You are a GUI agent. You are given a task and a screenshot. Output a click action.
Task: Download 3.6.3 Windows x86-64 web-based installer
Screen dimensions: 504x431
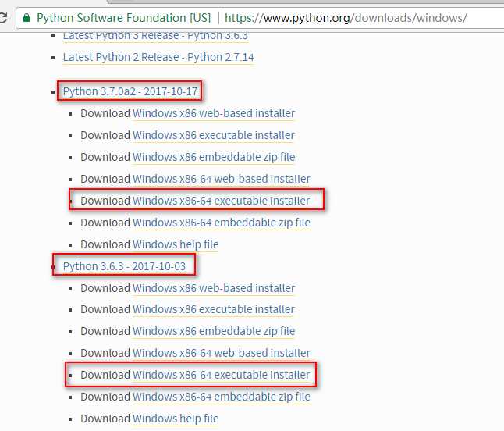click(222, 353)
